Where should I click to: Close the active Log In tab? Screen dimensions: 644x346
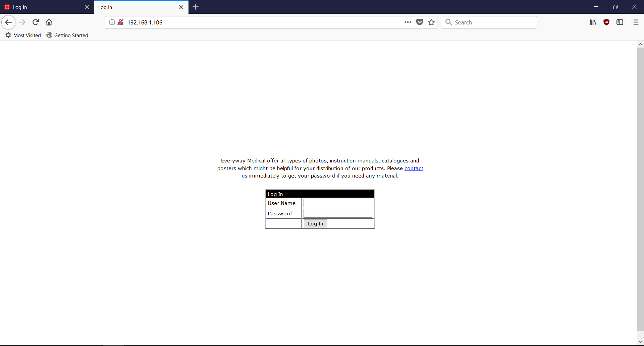[x=181, y=7]
